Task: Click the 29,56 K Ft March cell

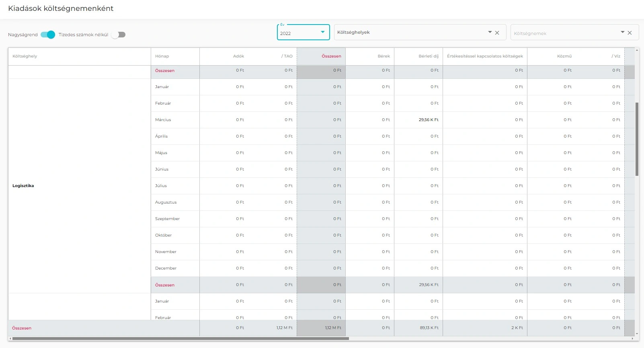Action: 428,120
